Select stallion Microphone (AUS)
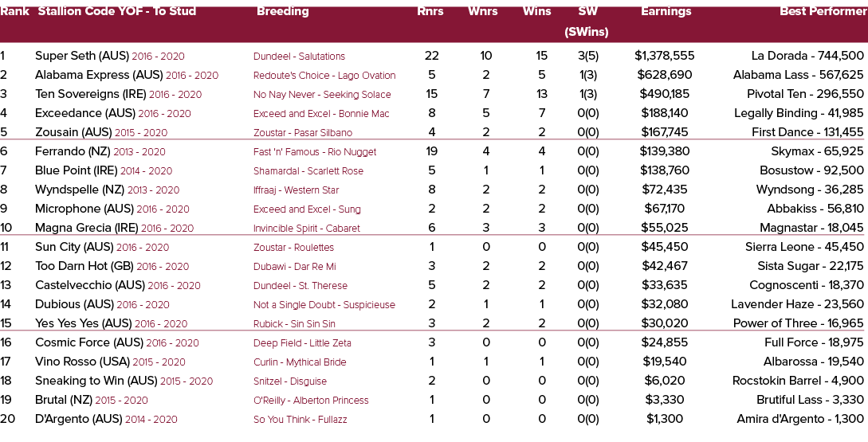868x442 pixels. coord(84,209)
